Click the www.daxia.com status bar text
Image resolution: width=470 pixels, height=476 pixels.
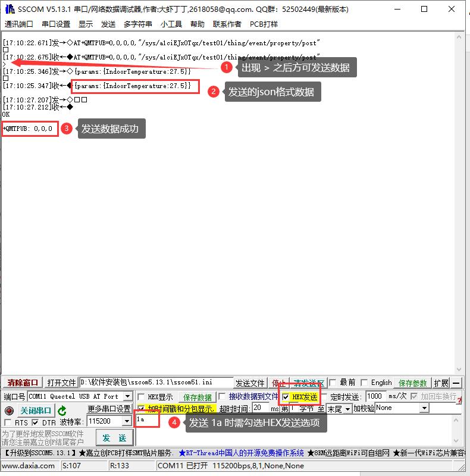click(x=28, y=466)
